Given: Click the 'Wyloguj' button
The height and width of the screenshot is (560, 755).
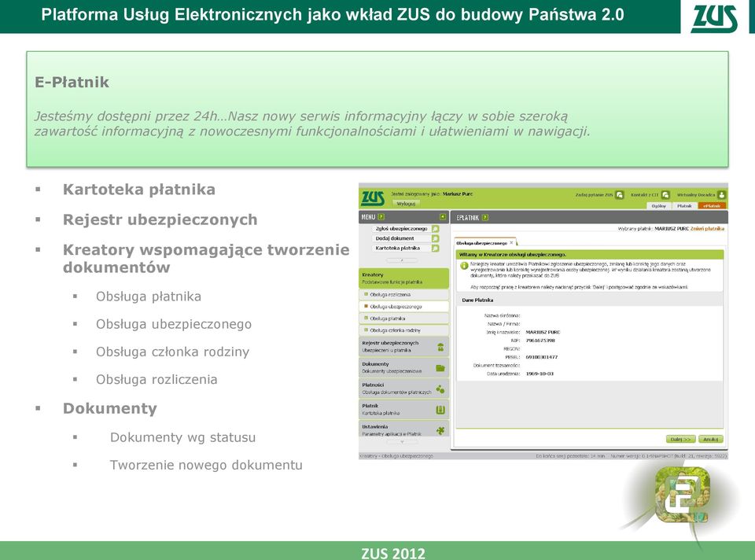Looking at the screenshot, I should click(406, 204).
